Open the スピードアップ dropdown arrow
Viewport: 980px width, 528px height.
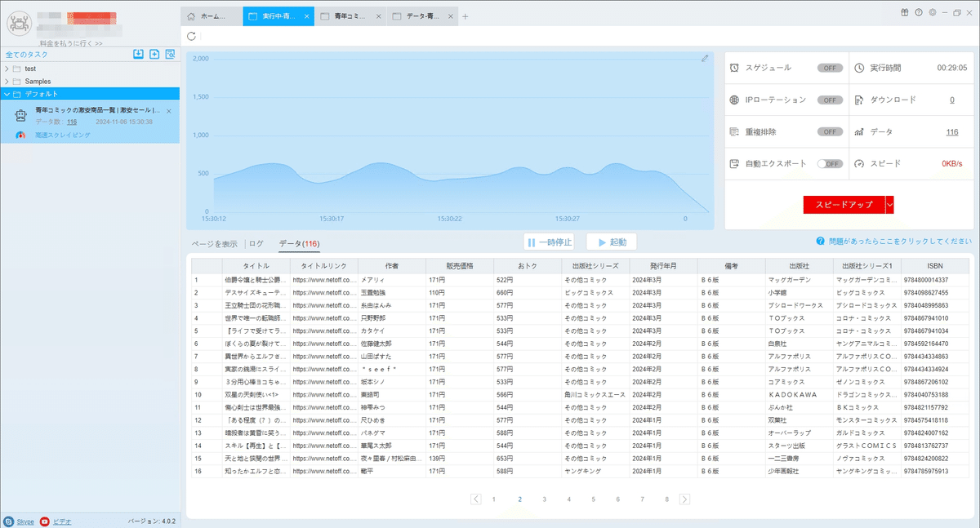(x=890, y=204)
